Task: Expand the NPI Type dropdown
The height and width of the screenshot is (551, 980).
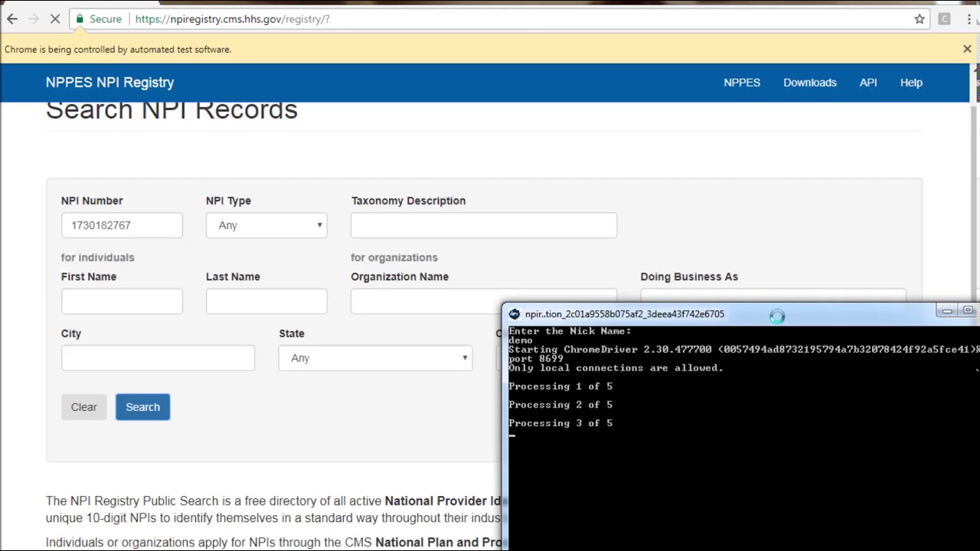Action: [266, 225]
